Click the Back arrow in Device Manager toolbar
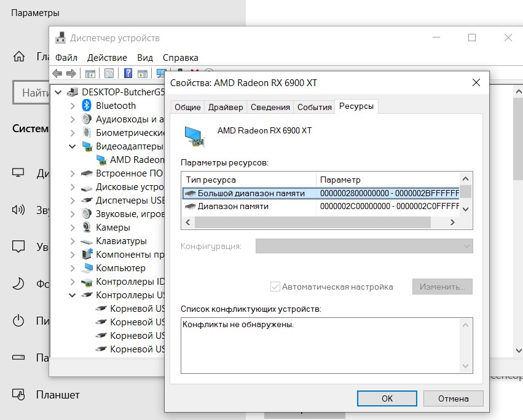 pos(57,73)
